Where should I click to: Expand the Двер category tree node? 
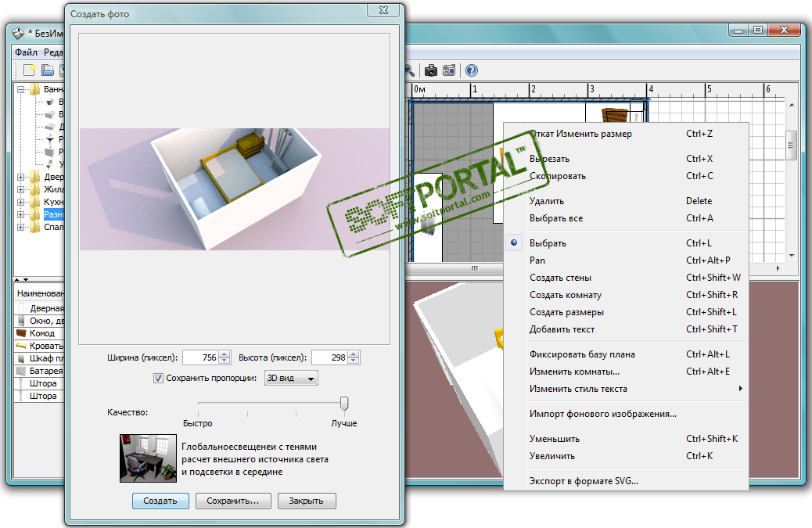[20, 177]
